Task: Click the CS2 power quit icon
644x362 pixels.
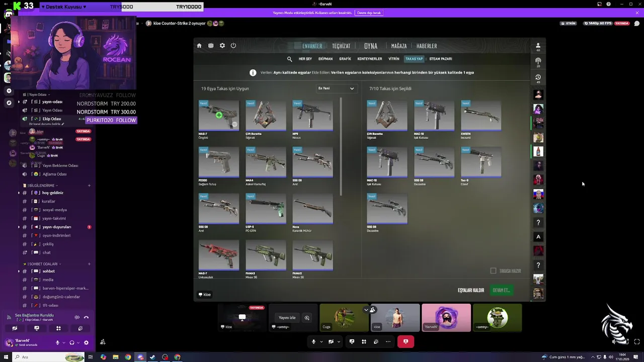Action: pyautogui.click(x=233, y=46)
